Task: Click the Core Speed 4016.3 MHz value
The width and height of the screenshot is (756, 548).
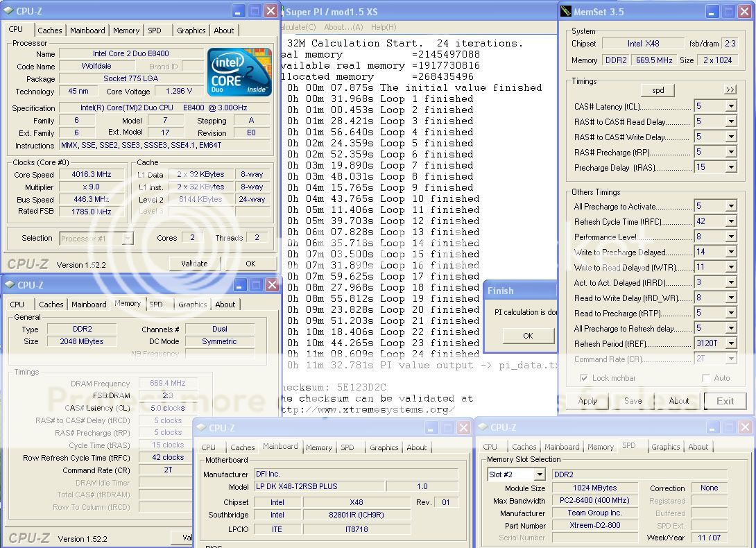Action: (92, 174)
